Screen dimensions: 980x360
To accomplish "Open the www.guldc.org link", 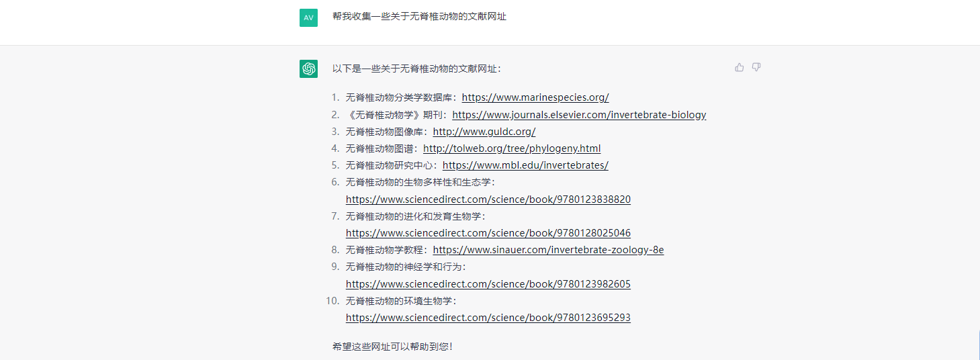I will coord(484,132).
